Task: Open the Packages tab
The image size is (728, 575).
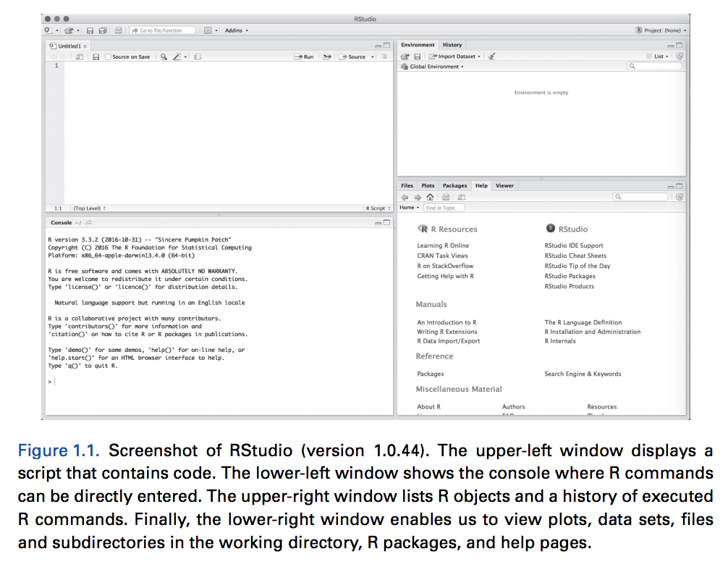Action: click(455, 186)
